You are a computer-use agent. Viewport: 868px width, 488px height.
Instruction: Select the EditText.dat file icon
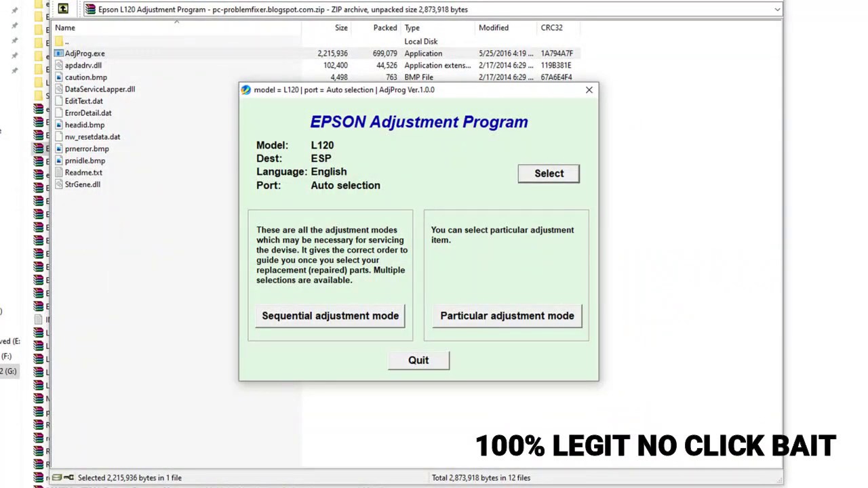coord(59,101)
